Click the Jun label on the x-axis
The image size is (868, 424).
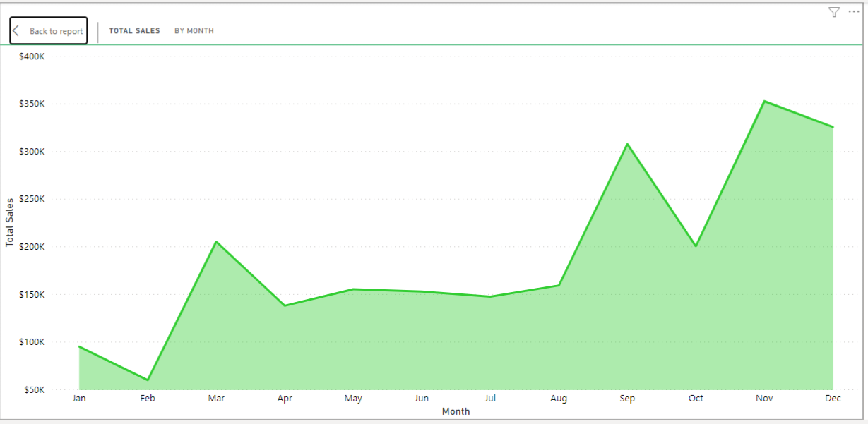(x=422, y=398)
